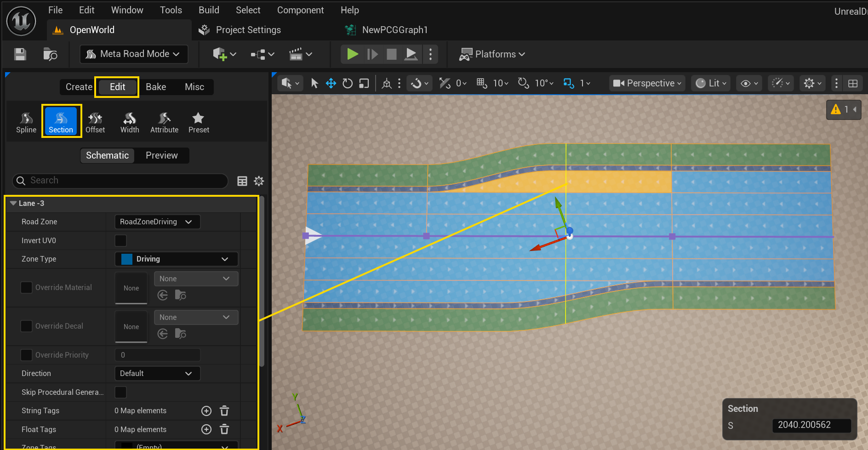
Task: Click the Skip Frame button
Action: [x=372, y=54]
